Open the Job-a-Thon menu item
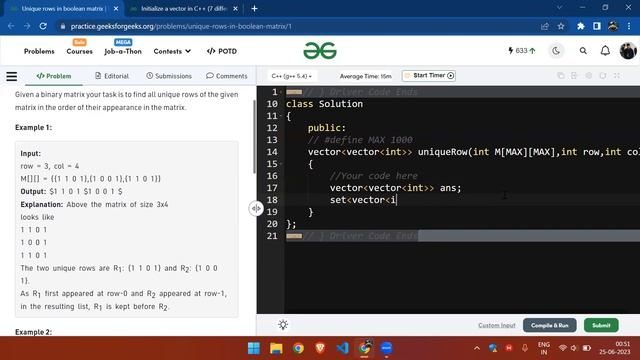The height and width of the screenshot is (360, 640). pos(123,51)
